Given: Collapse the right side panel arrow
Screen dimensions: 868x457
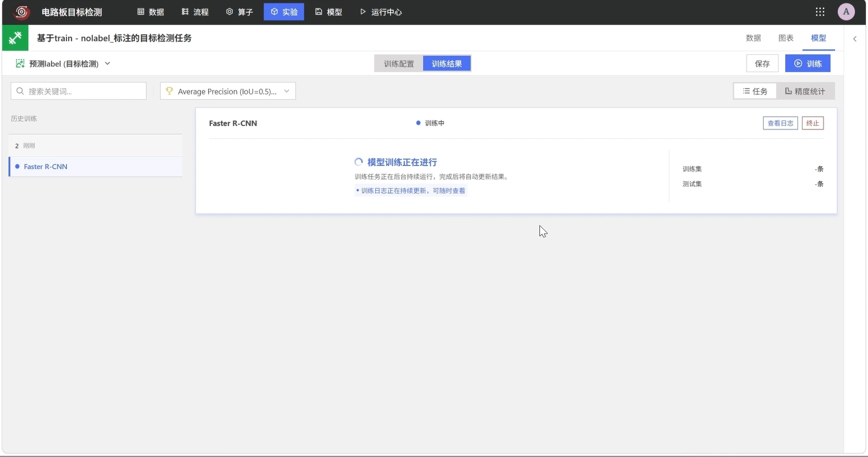Looking at the screenshot, I should tap(855, 39).
